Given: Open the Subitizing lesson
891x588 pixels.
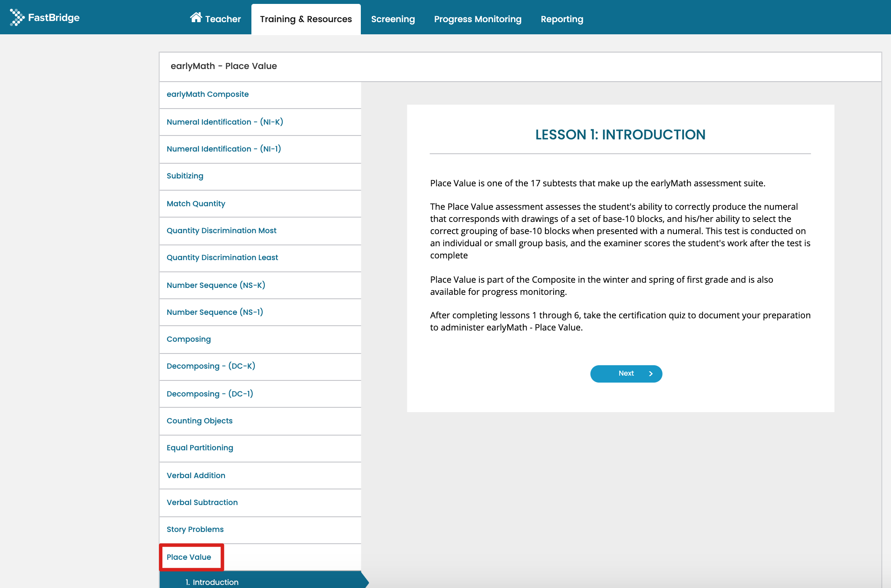Looking at the screenshot, I should (260, 176).
